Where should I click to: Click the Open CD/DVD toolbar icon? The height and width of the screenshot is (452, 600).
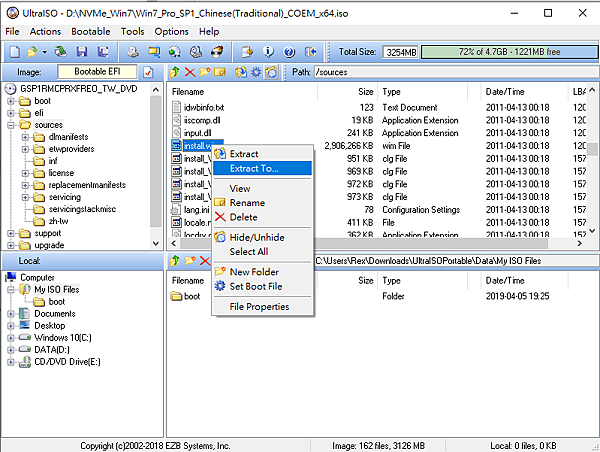coord(61,52)
